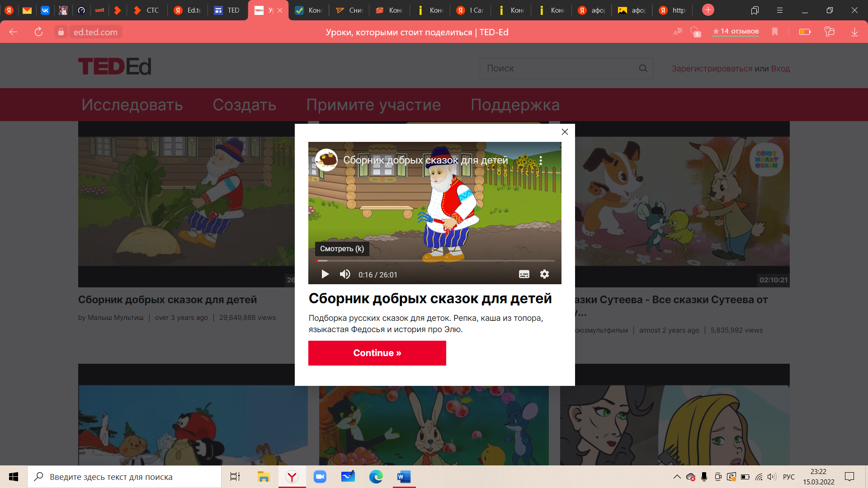Viewport: 868px width, 488px height.
Task: Expand the hidden system tray icons
Action: 677,477
